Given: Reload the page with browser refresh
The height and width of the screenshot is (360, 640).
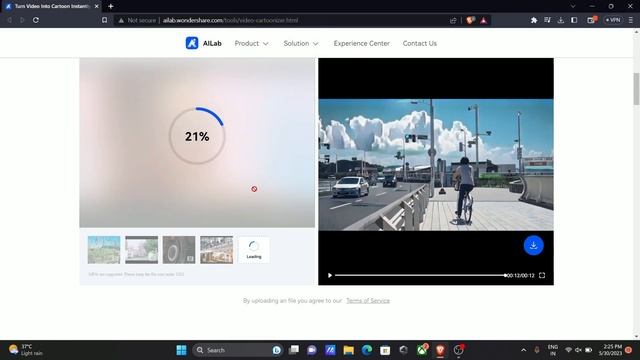Looking at the screenshot, I should point(36,20).
